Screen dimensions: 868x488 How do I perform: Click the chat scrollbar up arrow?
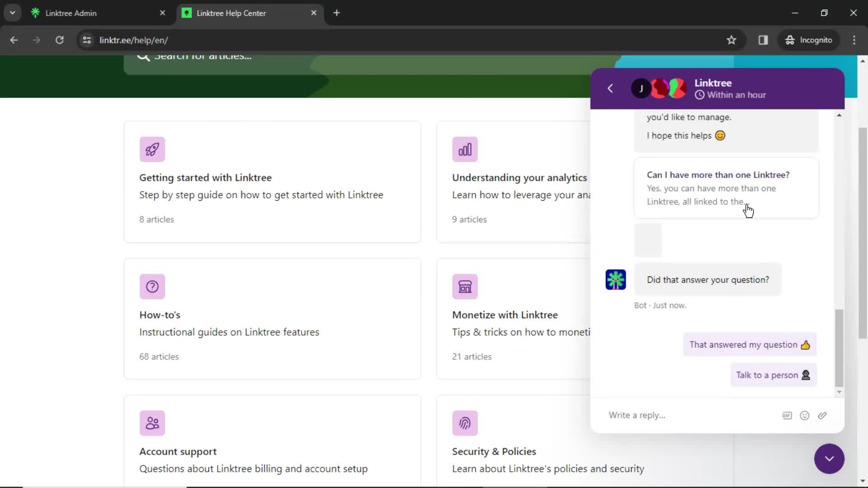(x=840, y=115)
